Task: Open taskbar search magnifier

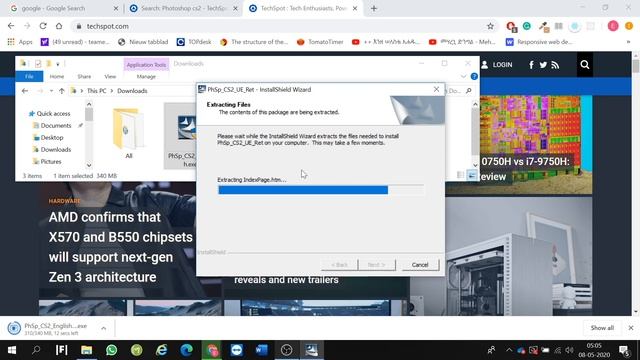Action: [x=36, y=350]
